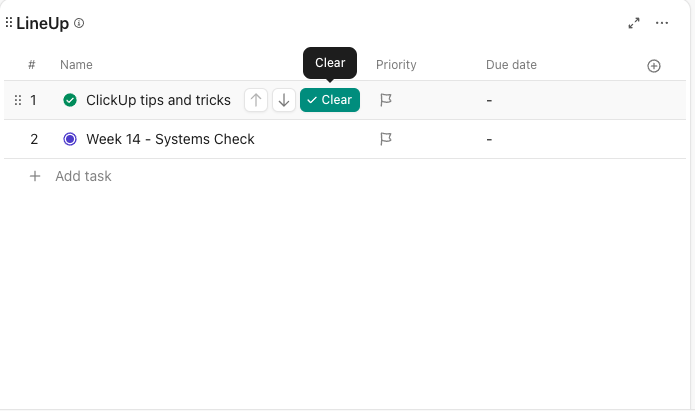This screenshot has height=411, width=695.
Task: Open Week 14 - Systems Check task
Action: [x=170, y=139]
